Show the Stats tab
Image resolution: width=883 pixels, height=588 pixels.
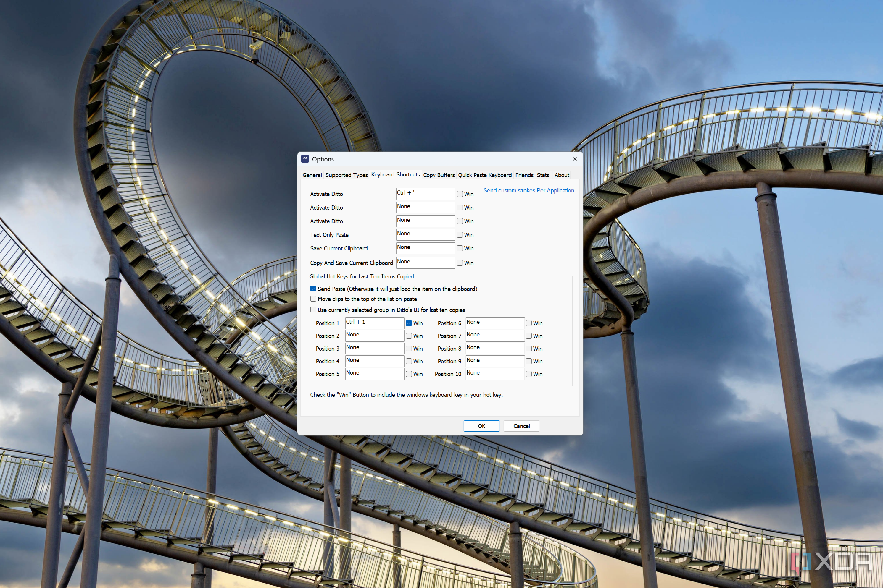click(543, 175)
